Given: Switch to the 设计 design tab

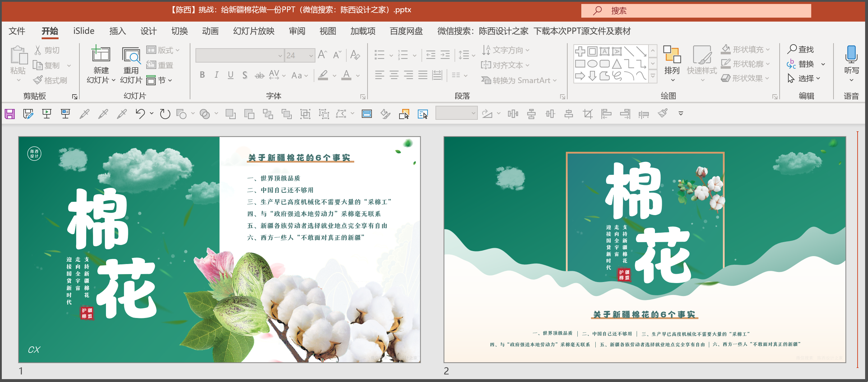Looking at the screenshot, I should click(148, 31).
